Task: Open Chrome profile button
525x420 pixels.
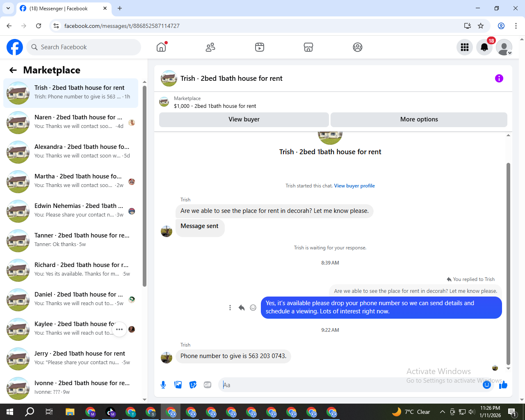Action: point(501,26)
